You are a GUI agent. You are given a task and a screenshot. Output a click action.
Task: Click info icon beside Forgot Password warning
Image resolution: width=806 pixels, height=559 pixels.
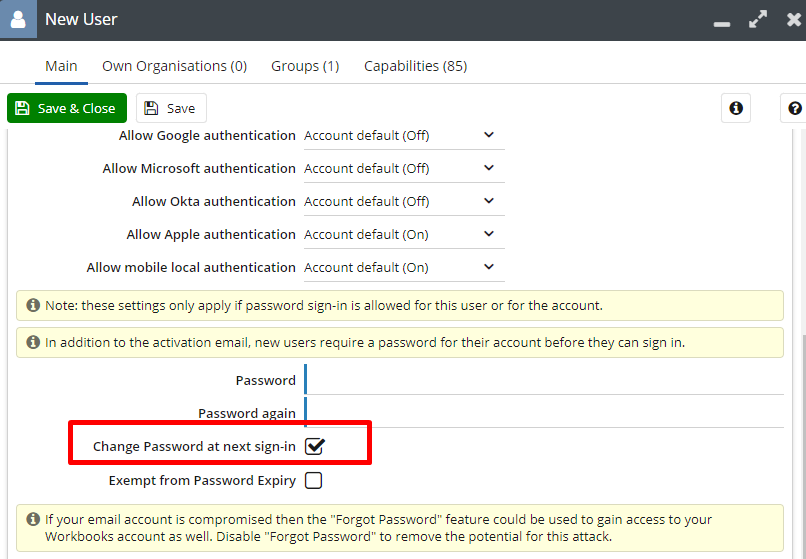tap(33, 519)
